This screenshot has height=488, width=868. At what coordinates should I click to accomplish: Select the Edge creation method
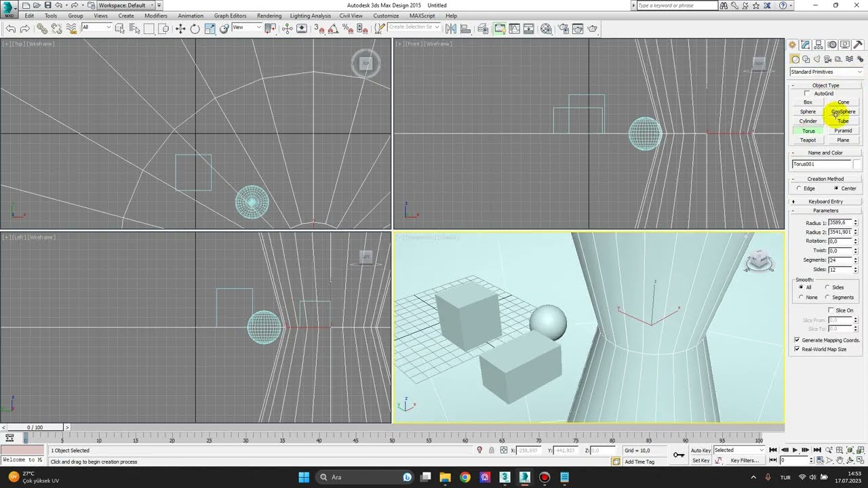(x=799, y=188)
